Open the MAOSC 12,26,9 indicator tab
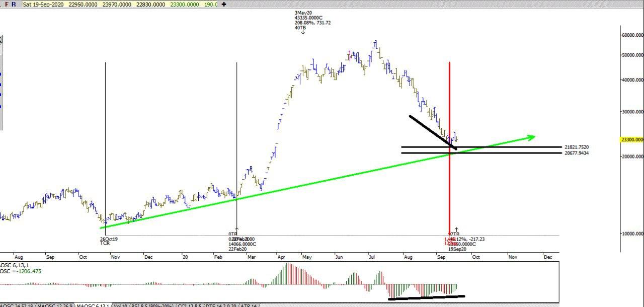 click(x=55, y=304)
